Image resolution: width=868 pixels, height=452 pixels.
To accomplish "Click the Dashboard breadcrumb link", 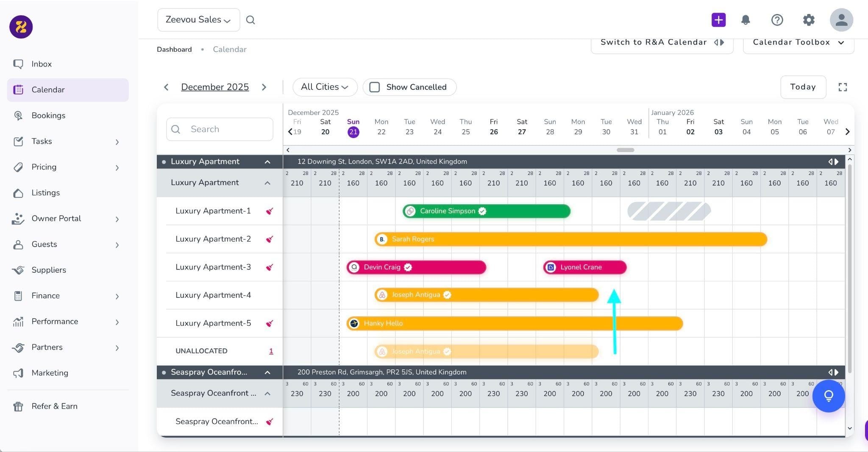I will click(174, 50).
